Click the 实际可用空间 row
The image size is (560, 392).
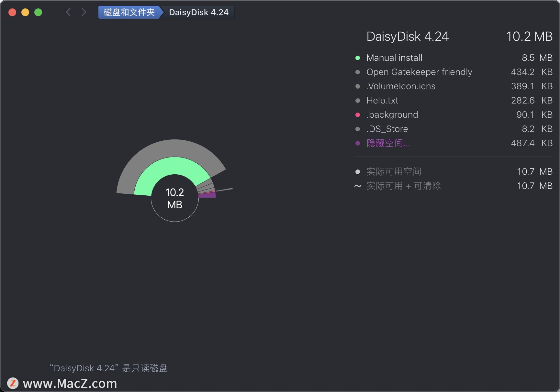point(394,171)
